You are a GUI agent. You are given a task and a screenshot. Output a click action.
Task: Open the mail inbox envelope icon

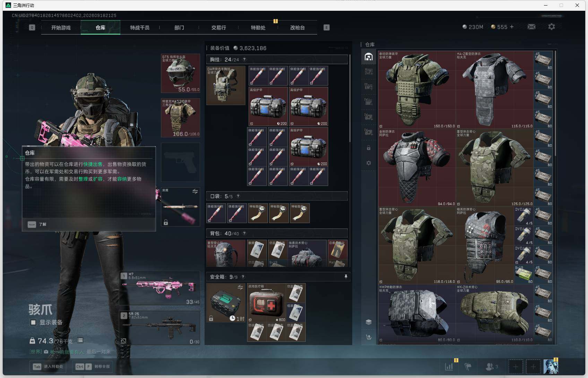tap(531, 27)
